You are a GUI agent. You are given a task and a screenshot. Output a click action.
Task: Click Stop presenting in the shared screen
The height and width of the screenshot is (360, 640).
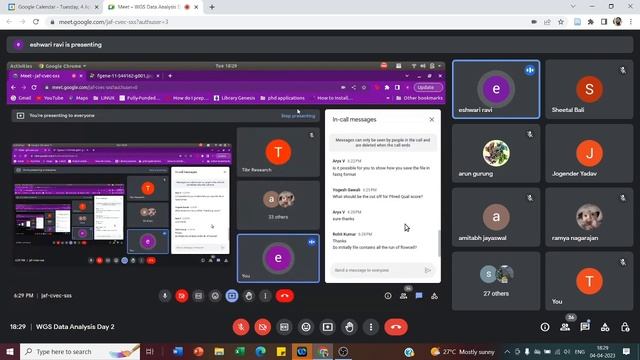[298, 116]
